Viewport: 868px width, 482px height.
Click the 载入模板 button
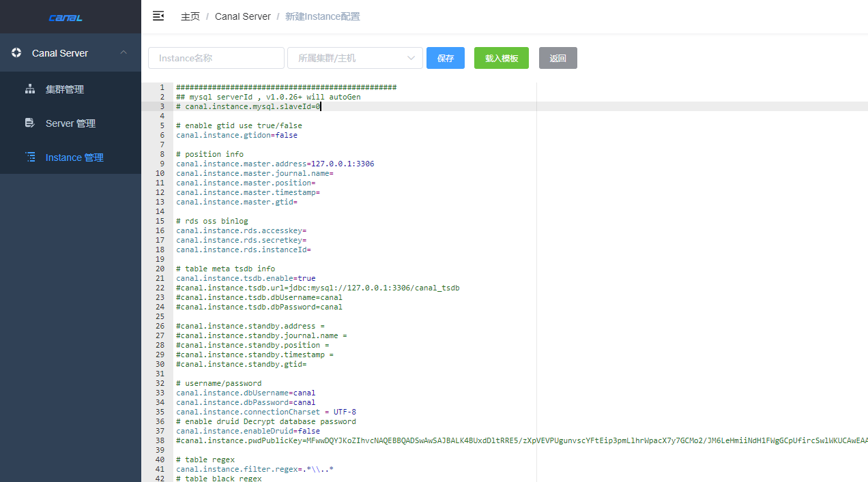(x=502, y=58)
